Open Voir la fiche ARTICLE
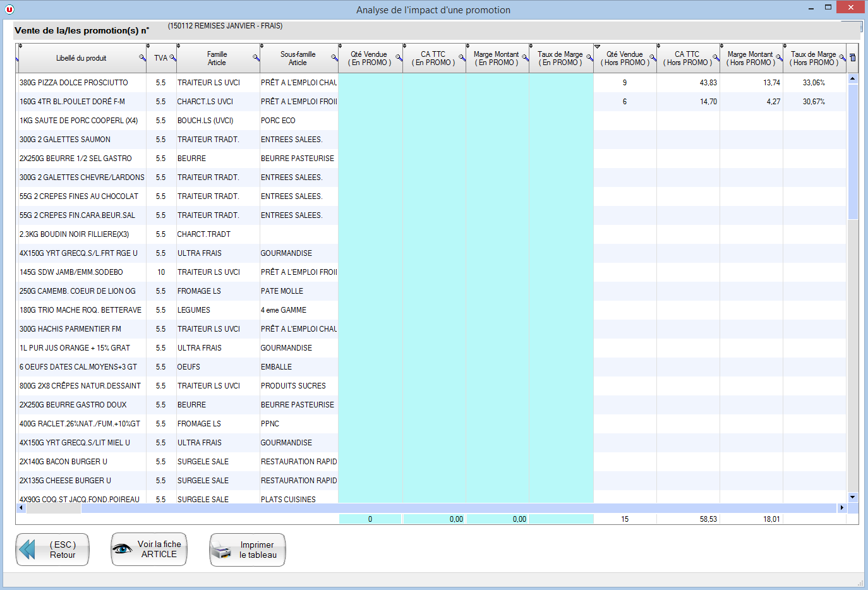 [149, 550]
